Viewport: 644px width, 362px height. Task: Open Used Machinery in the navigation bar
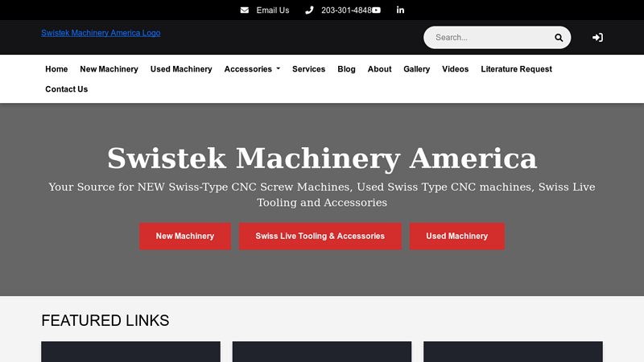click(181, 69)
